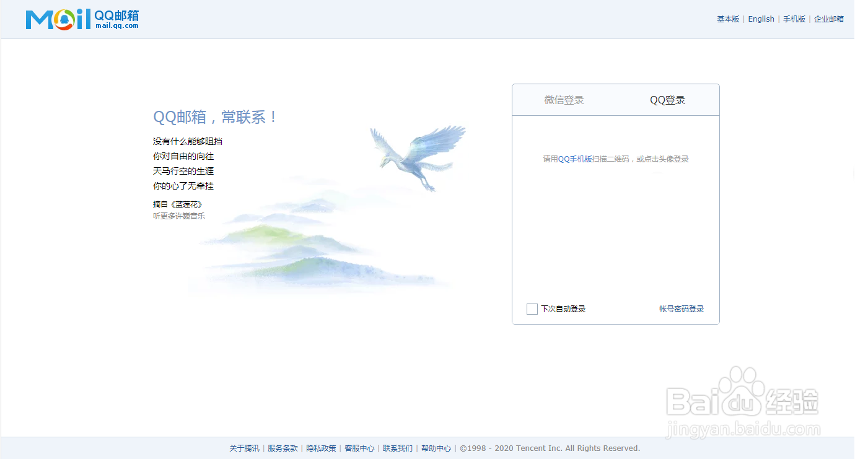The height and width of the screenshot is (459, 868).
Task: Click the QQ手机版 link in login hint
Action: pos(575,159)
